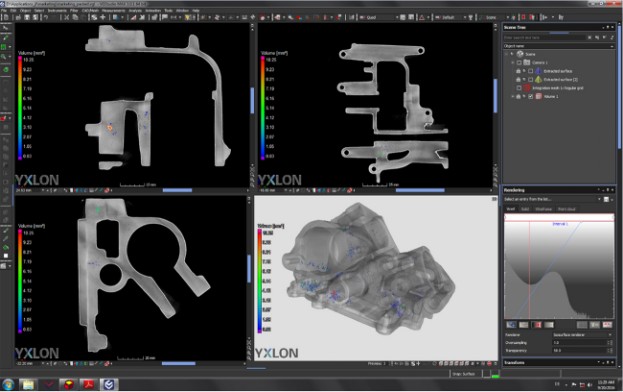
Task: Click the New document toolbar icon
Action: coord(6,17)
